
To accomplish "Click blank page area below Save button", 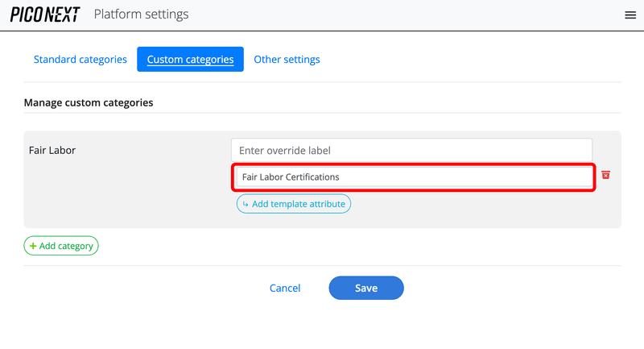I will pos(365,326).
